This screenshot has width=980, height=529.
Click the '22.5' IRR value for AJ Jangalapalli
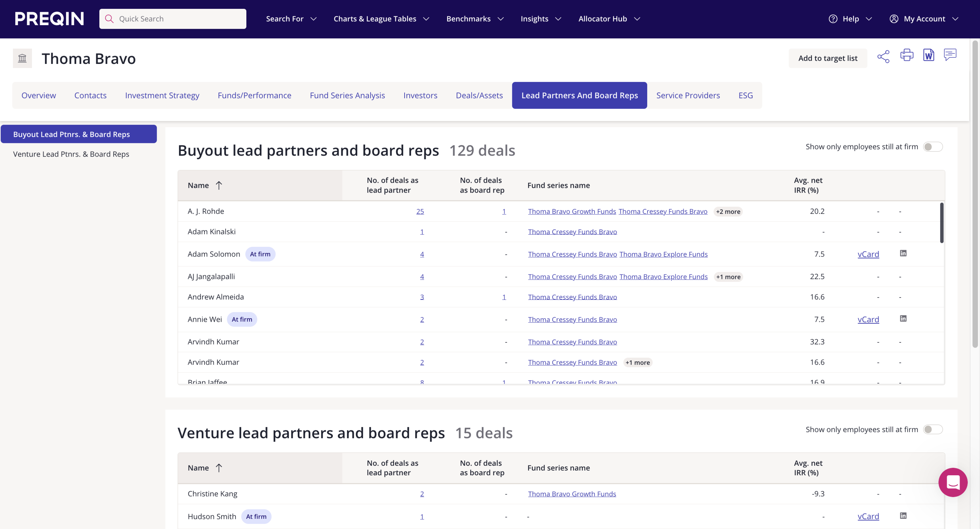[x=817, y=277]
